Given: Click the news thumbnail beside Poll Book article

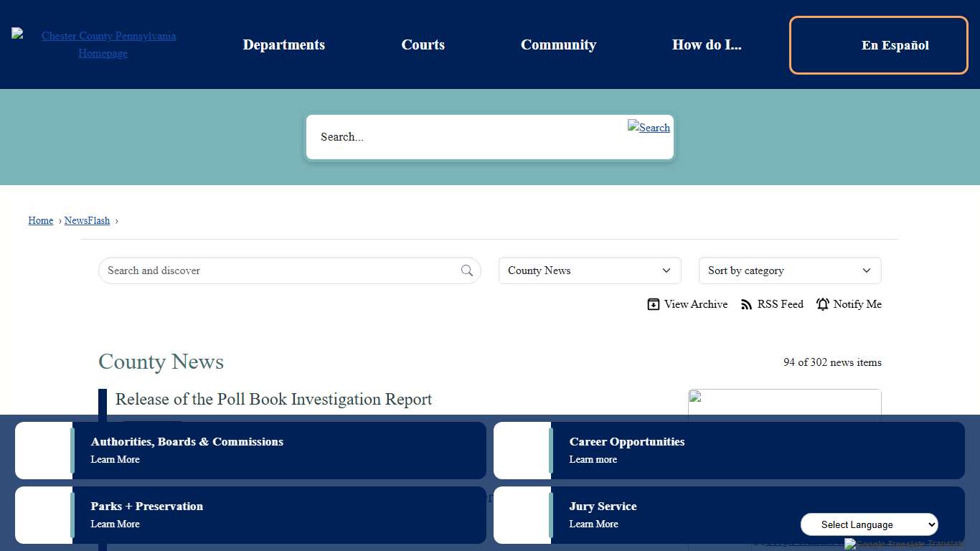Looking at the screenshot, I should [784, 402].
